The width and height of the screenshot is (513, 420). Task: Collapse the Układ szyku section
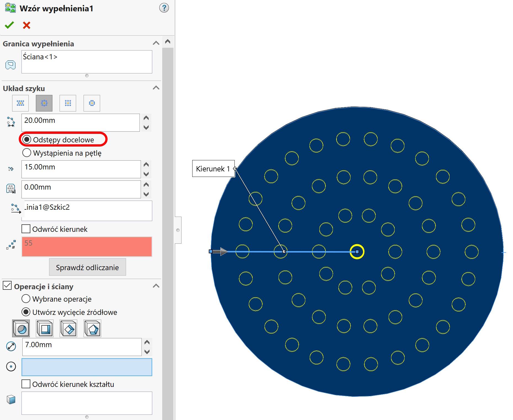(156, 88)
